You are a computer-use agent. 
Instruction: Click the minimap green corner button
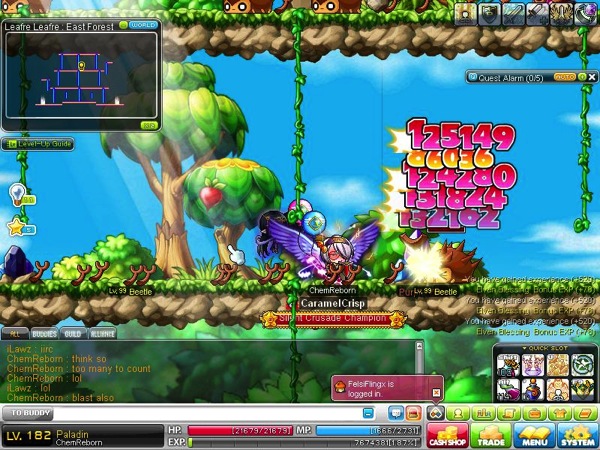click(x=149, y=125)
